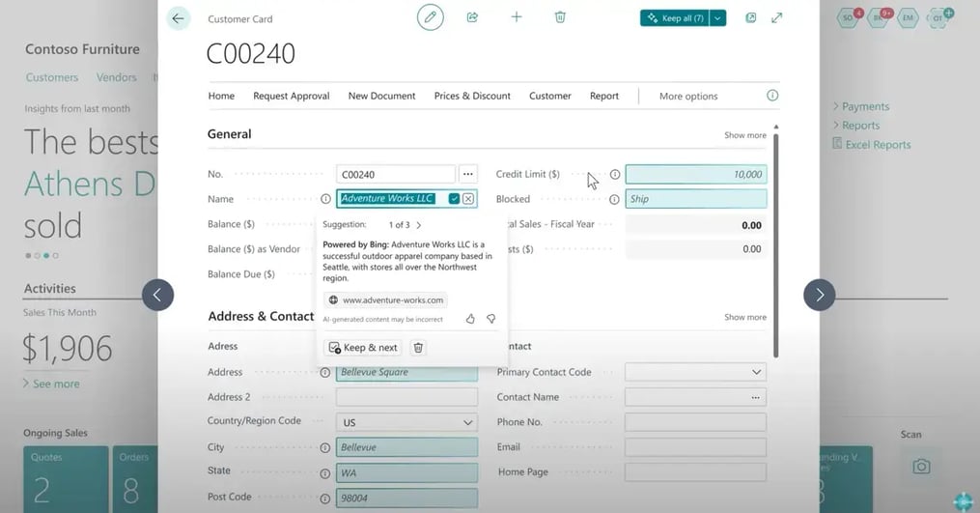Click the card vertical scrollbar

(776, 244)
